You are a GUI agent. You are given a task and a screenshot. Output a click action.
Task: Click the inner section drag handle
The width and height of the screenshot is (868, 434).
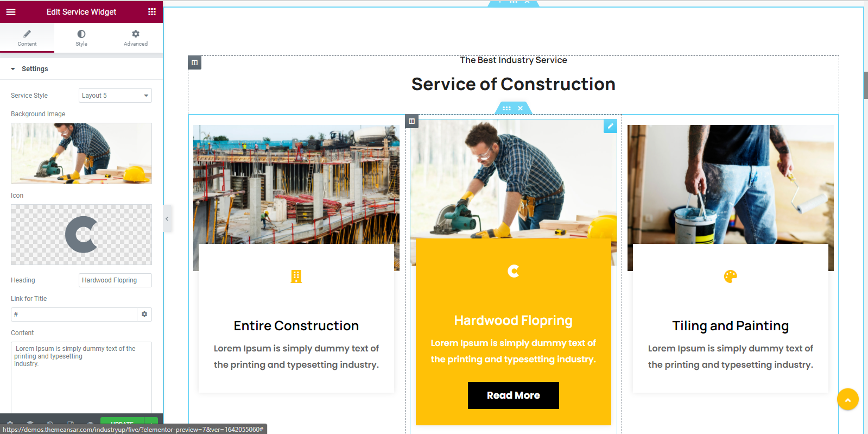click(506, 108)
